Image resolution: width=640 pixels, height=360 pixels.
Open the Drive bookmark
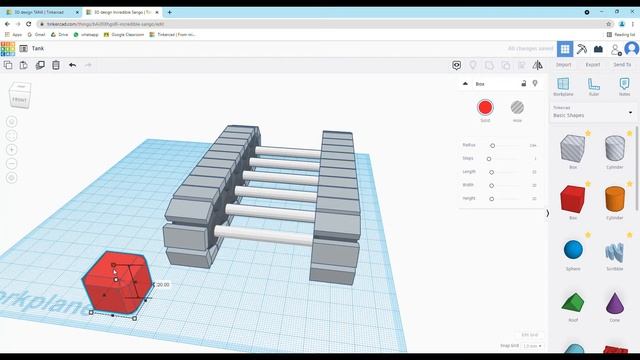point(60,35)
